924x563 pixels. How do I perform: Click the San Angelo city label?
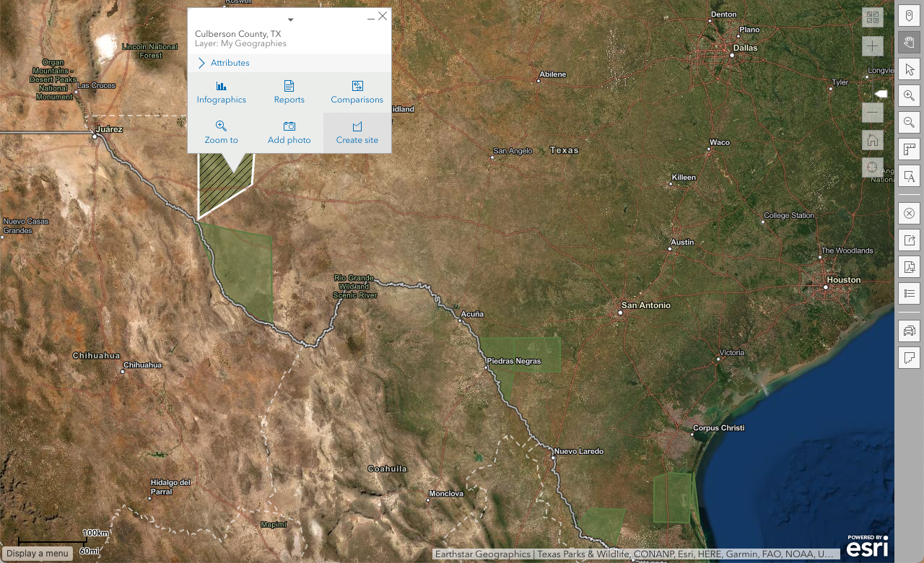tap(513, 152)
